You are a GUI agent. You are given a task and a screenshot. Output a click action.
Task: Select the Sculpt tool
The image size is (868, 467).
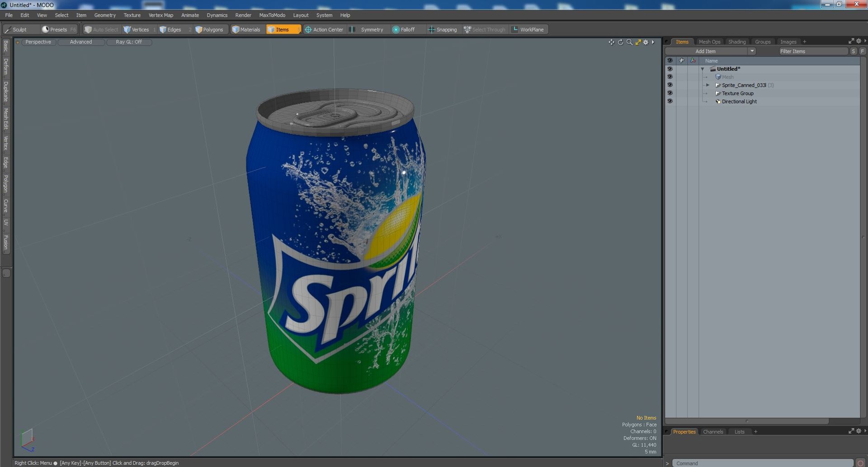(x=16, y=29)
